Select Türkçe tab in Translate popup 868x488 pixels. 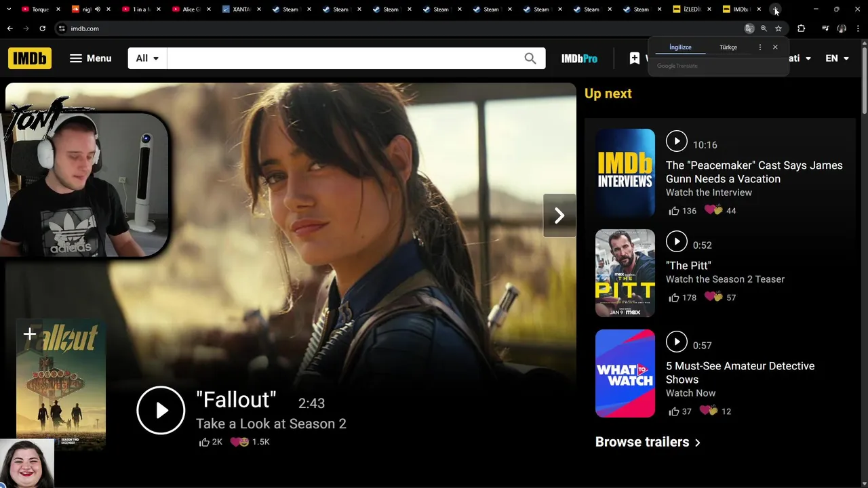coord(728,47)
